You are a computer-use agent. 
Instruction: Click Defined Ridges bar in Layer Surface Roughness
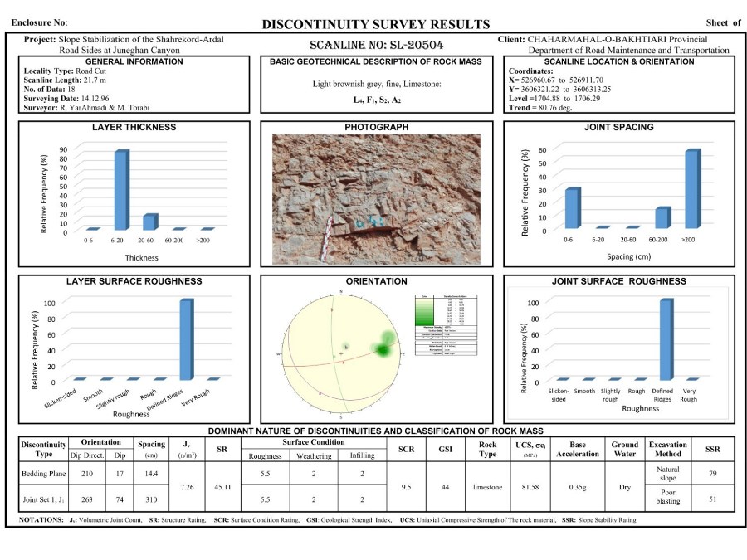click(x=186, y=339)
